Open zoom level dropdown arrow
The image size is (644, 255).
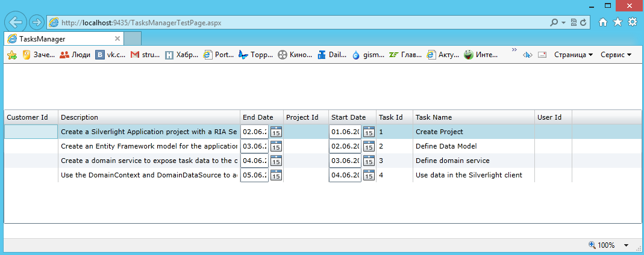[626, 245]
